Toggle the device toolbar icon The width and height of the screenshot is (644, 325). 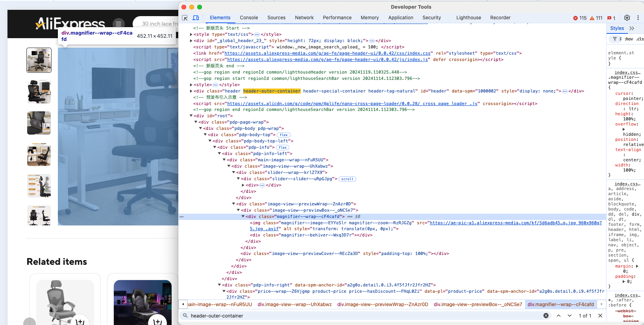(x=196, y=18)
